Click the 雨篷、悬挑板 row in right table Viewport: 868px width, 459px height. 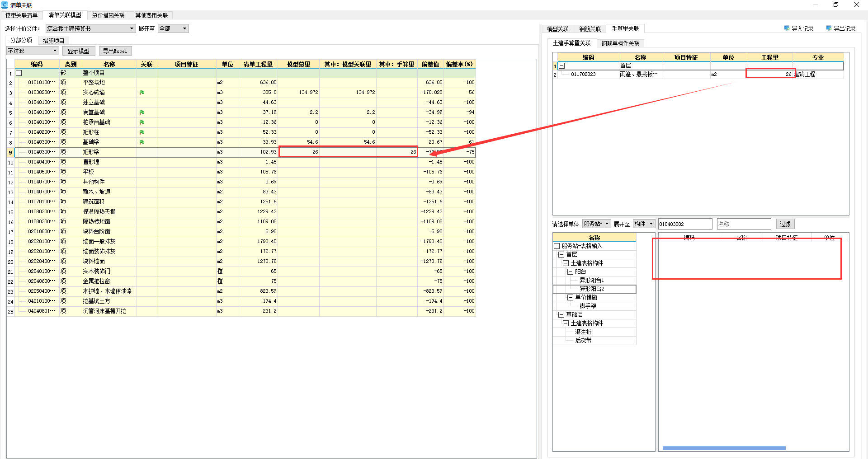coord(700,75)
